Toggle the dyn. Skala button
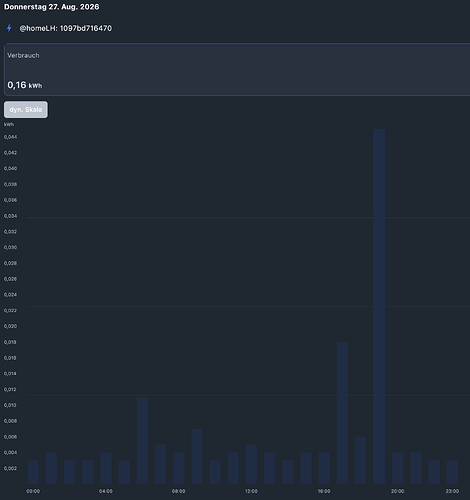This screenshot has height=500, width=470. tap(26, 110)
